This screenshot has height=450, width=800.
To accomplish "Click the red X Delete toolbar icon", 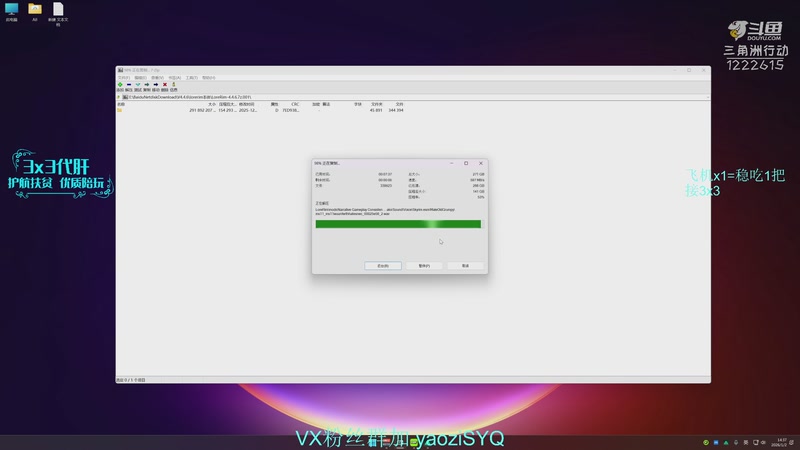I will click(164, 85).
